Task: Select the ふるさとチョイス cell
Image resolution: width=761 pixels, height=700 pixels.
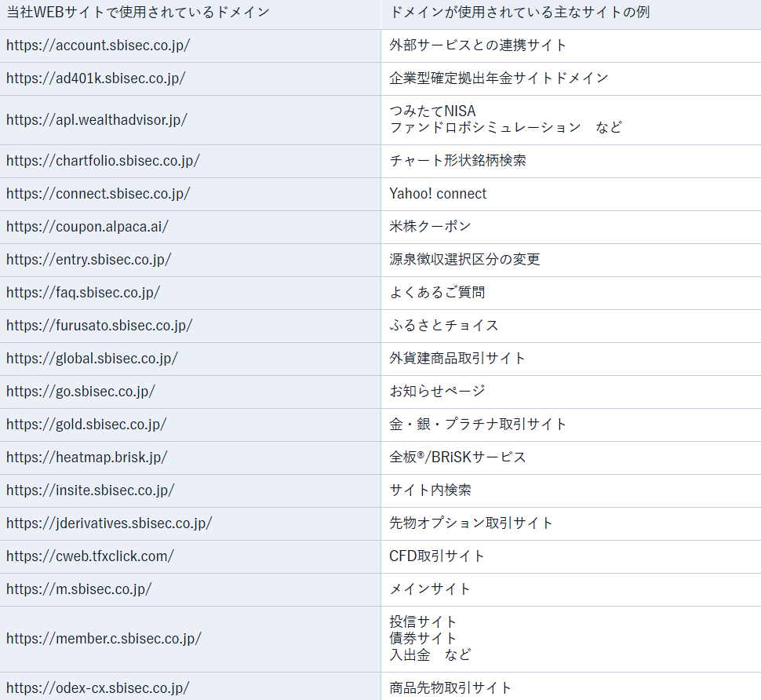Action: click(x=571, y=326)
